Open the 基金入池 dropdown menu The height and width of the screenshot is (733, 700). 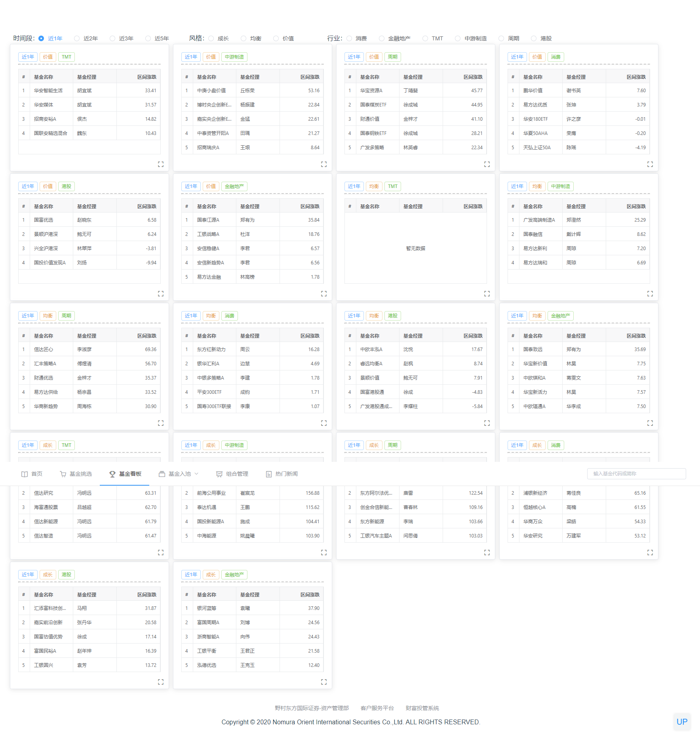point(179,474)
